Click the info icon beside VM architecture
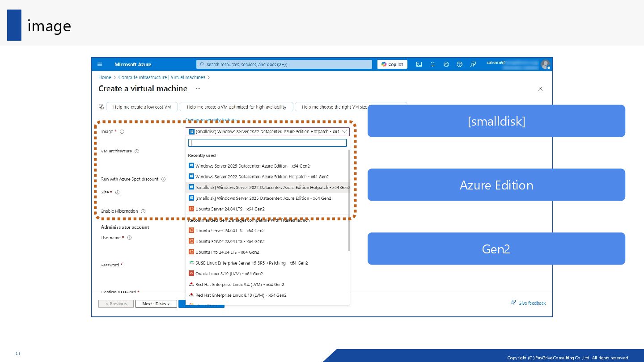The height and width of the screenshot is (362, 644). (x=137, y=151)
